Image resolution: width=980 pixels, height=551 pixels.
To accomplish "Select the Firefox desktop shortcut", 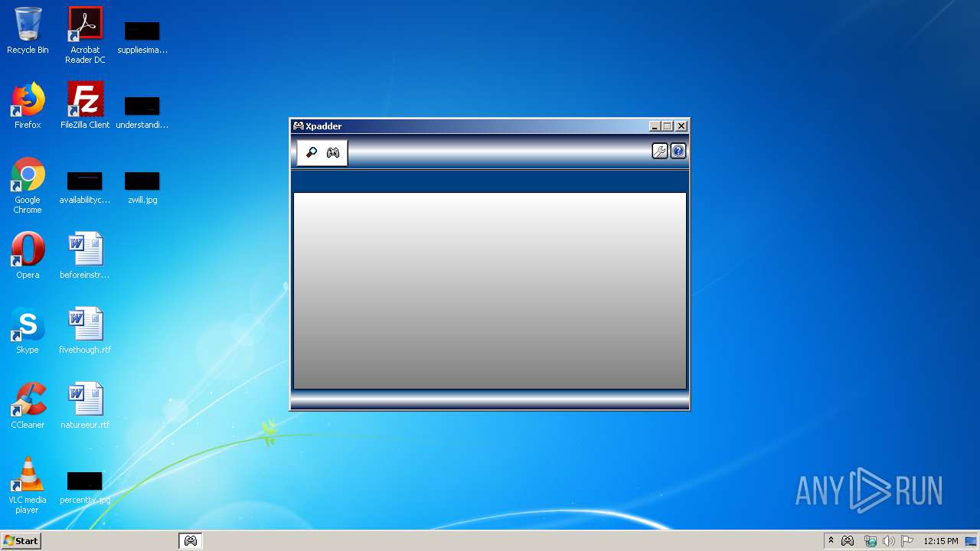I will click(x=28, y=106).
